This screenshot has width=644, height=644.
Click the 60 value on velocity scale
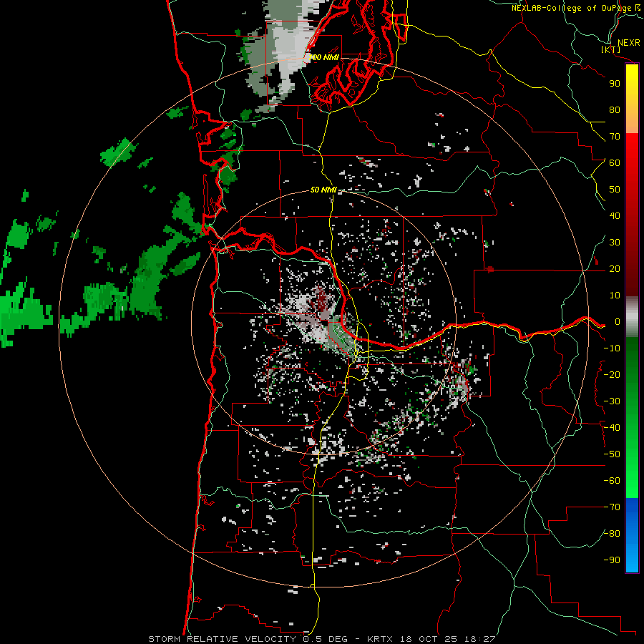[x=615, y=162]
